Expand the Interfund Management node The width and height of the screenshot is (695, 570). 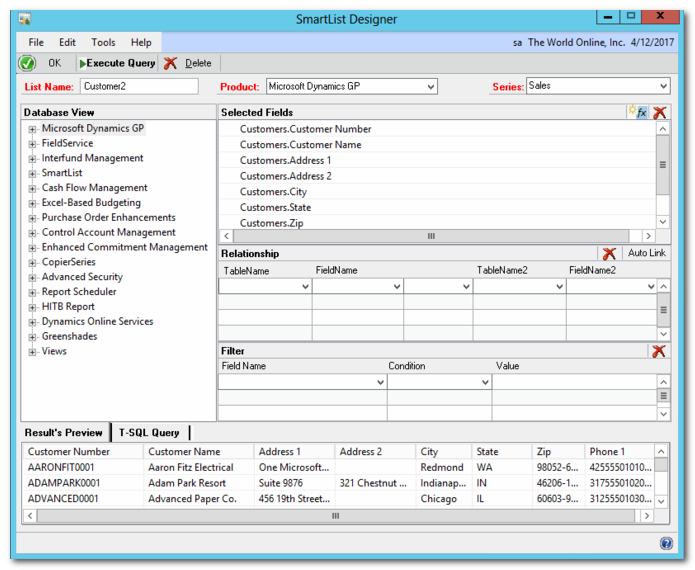32,159
